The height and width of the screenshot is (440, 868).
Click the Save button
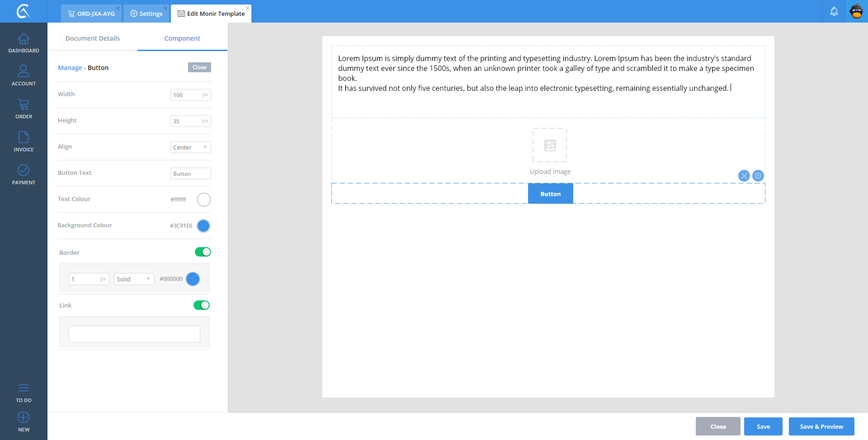point(763,426)
